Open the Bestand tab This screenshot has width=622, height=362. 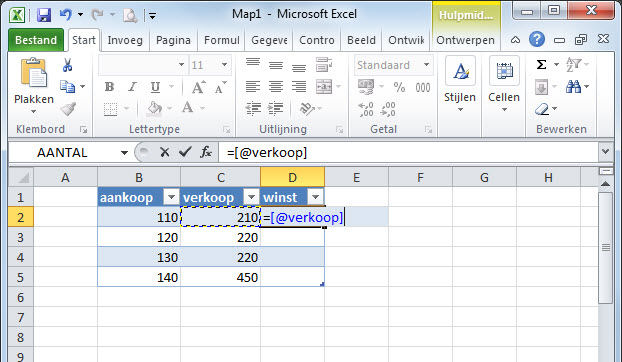point(36,40)
